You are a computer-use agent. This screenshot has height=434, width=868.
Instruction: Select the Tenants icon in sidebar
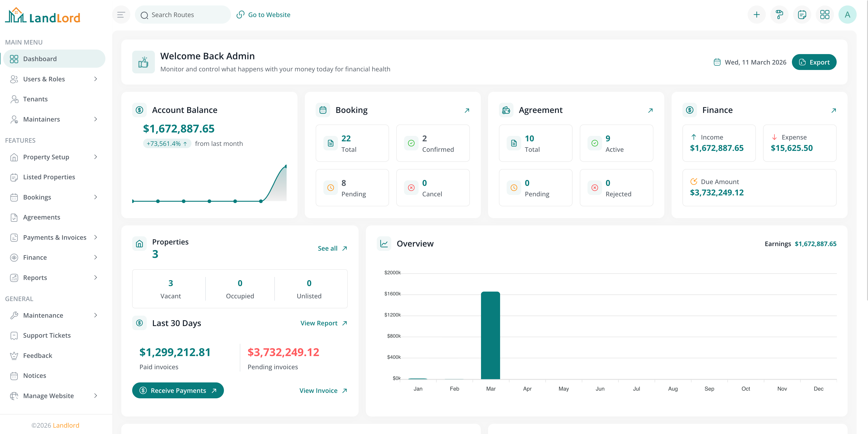point(14,99)
